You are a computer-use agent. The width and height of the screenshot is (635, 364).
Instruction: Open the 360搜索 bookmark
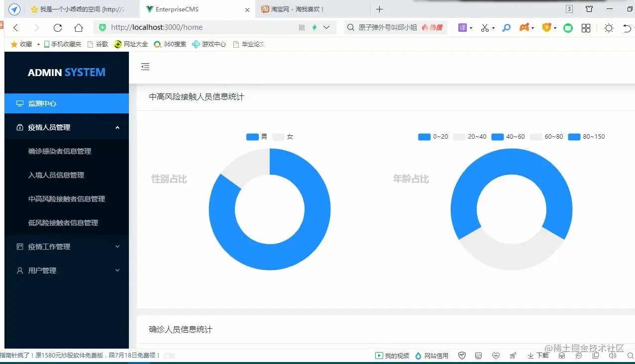tap(170, 44)
